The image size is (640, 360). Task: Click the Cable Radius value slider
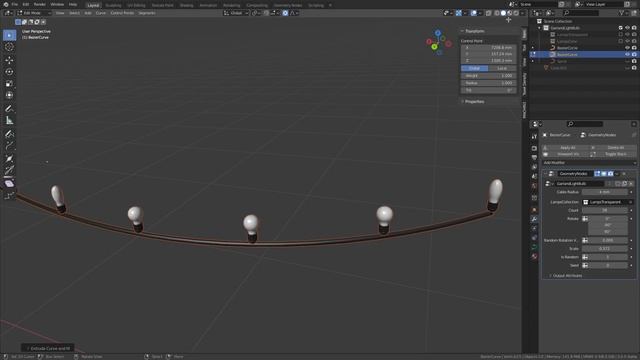click(605, 192)
